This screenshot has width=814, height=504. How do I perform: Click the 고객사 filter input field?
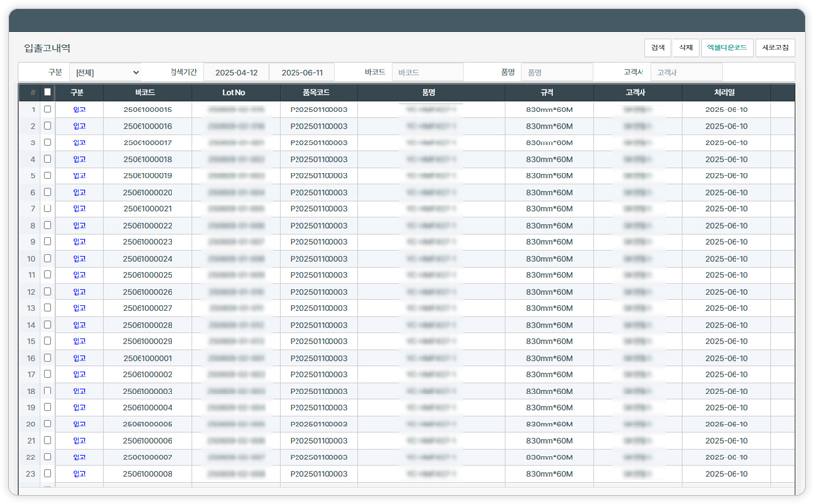685,73
